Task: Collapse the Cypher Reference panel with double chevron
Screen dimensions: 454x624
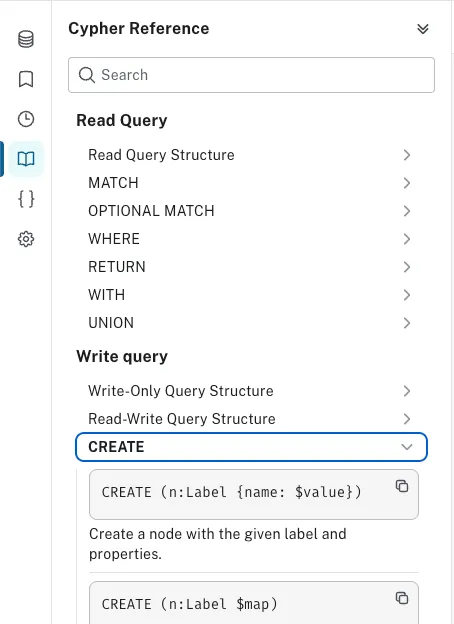Action: pyautogui.click(x=423, y=29)
